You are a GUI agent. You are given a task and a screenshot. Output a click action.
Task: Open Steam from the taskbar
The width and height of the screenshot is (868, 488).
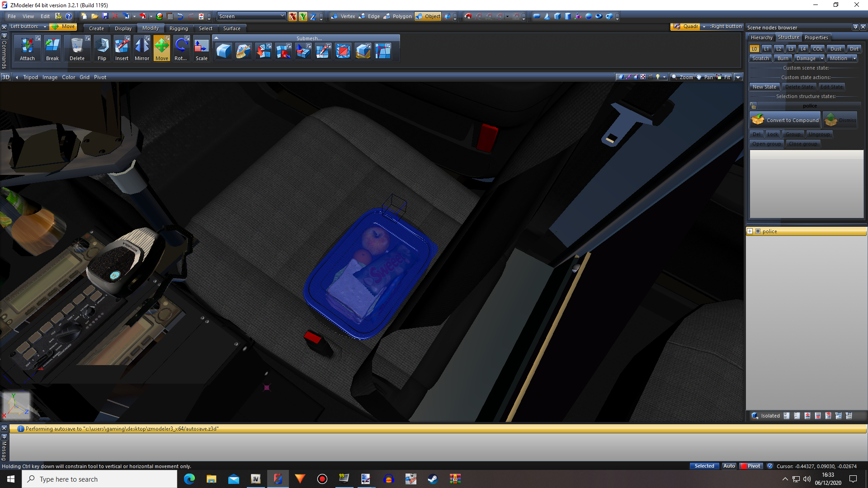(433, 479)
